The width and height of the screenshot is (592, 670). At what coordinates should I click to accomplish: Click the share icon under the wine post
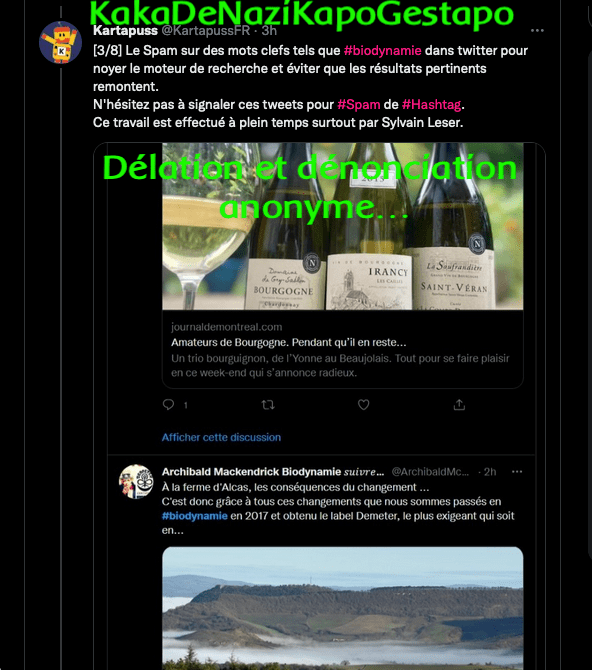pyautogui.click(x=459, y=404)
